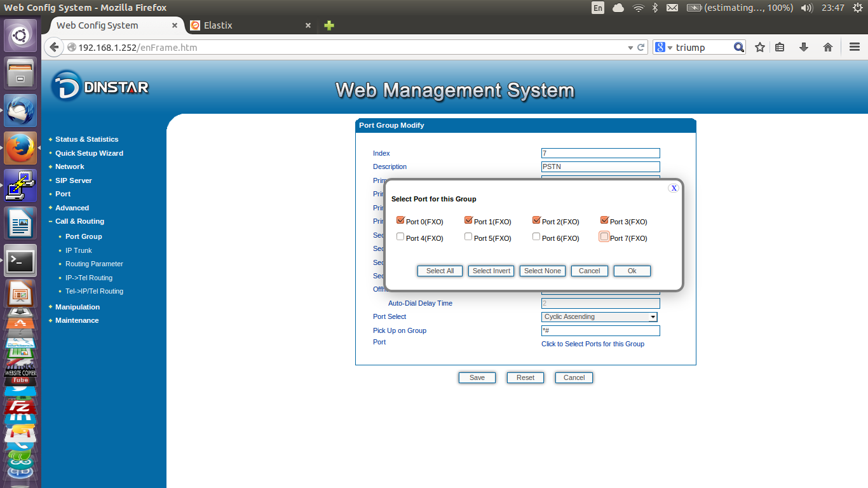
Task: Close the Select Port dialog with X
Action: (674, 188)
